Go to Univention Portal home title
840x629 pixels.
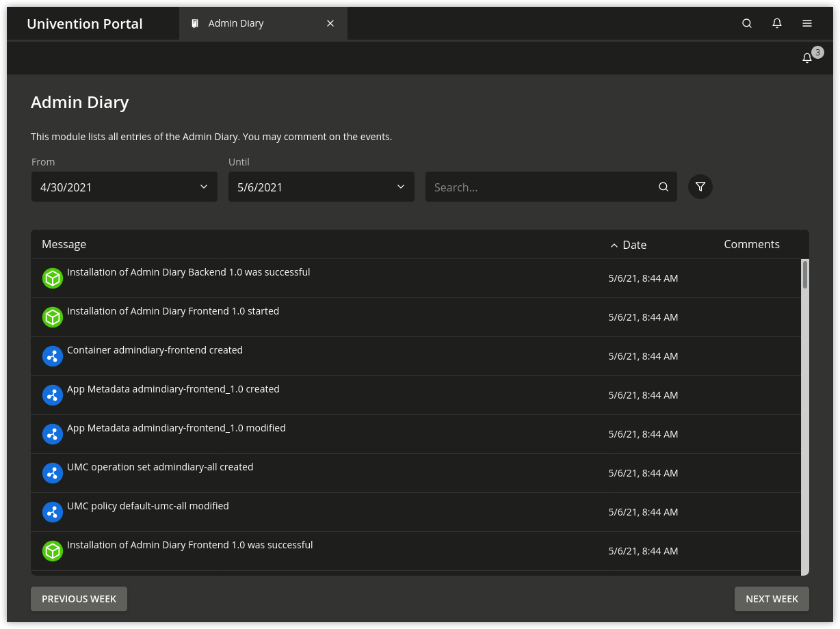tap(85, 24)
